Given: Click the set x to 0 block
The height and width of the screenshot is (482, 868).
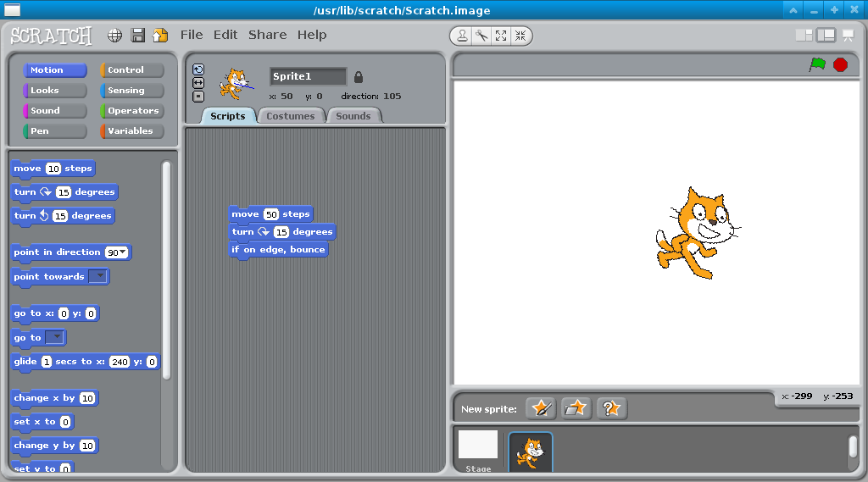Looking at the screenshot, I should click(42, 422).
